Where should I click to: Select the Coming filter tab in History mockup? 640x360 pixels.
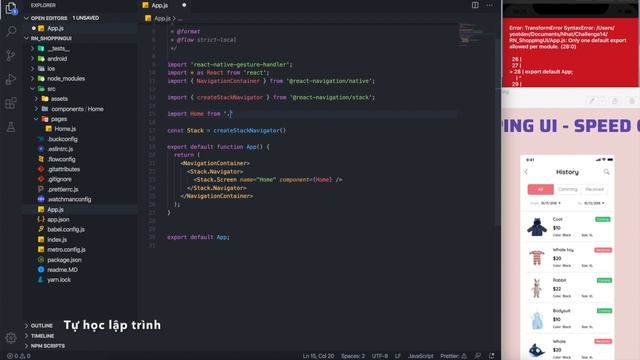coord(568,189)
